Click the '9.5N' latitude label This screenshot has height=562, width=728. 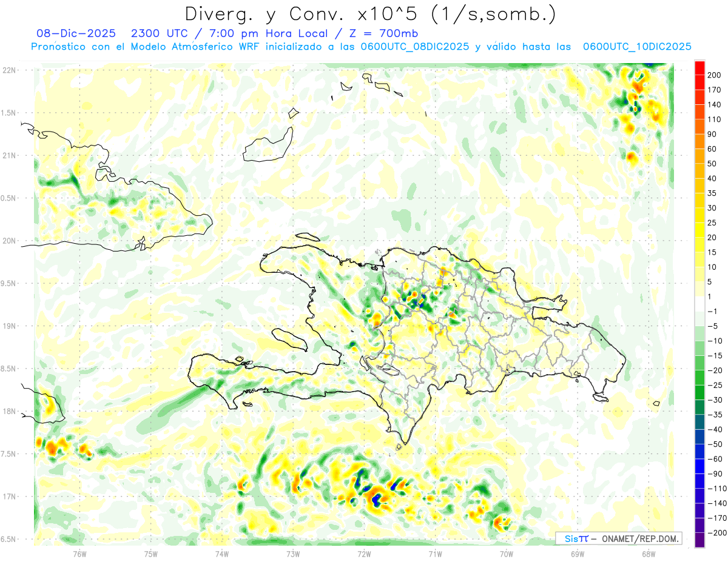[9, 283]
